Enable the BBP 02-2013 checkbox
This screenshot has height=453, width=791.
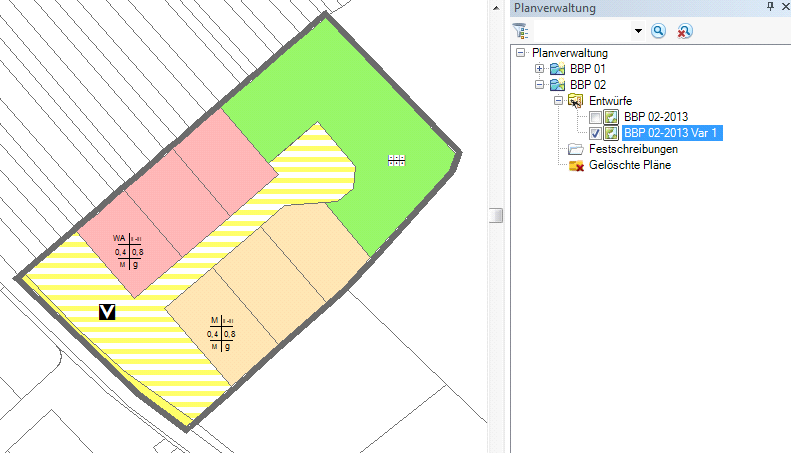(595, 117)
